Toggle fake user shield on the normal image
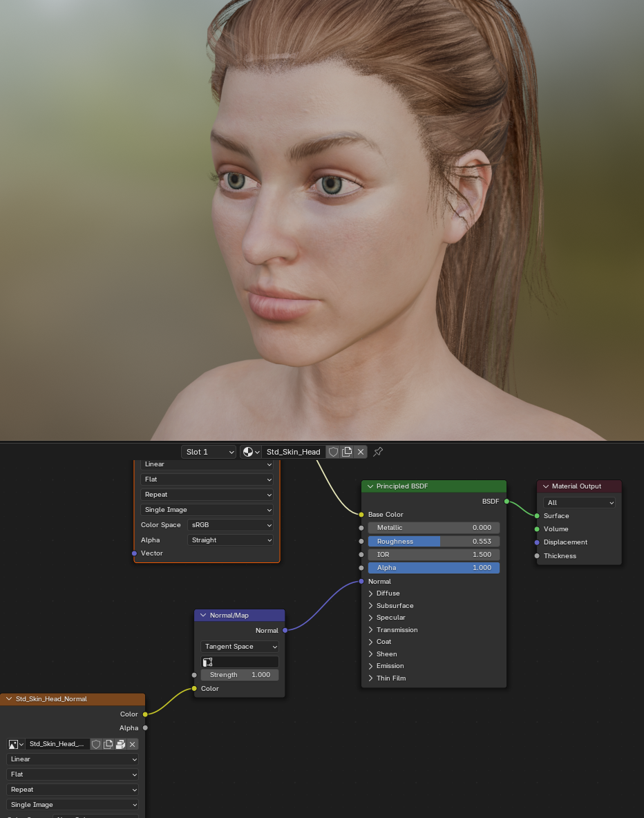The image size is (644, 818). pos(96,744)
